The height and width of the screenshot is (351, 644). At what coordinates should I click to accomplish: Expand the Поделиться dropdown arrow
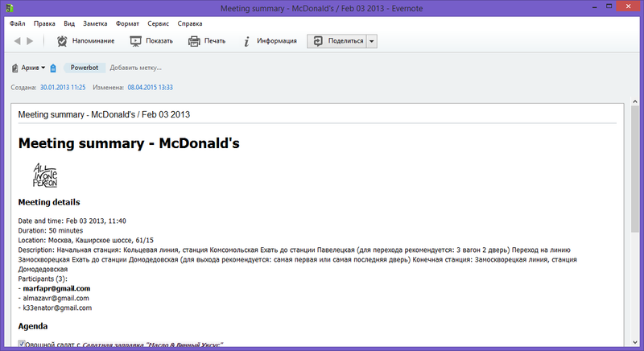tap(372, 41)
